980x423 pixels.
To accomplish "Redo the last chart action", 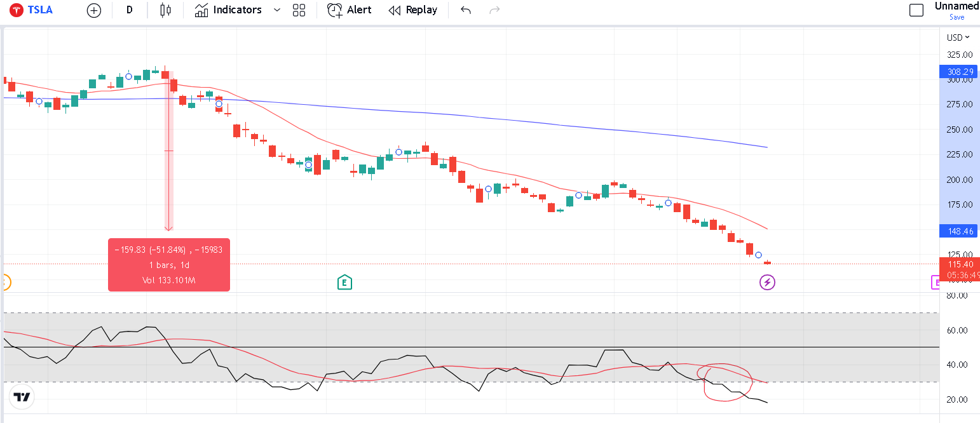I will click(x=494, y=10).
